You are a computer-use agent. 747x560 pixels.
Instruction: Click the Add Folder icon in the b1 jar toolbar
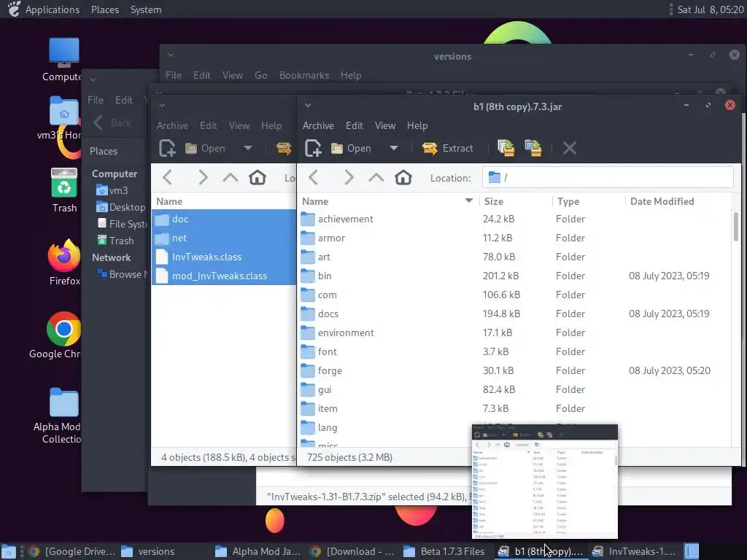pyautogui.click(x=533, y=148)
